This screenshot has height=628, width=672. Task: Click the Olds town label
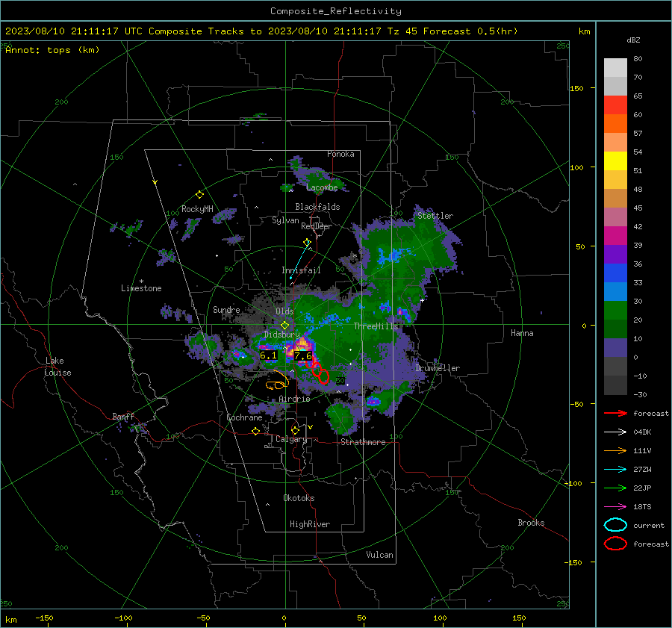pyautogui.click(x=284, y=311)
